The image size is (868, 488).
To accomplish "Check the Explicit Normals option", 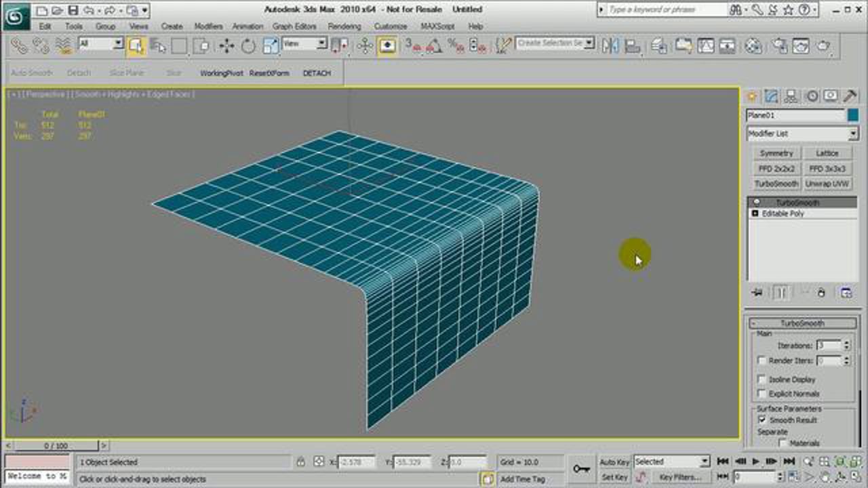I will pyautogui.click(x=762, y=394).
